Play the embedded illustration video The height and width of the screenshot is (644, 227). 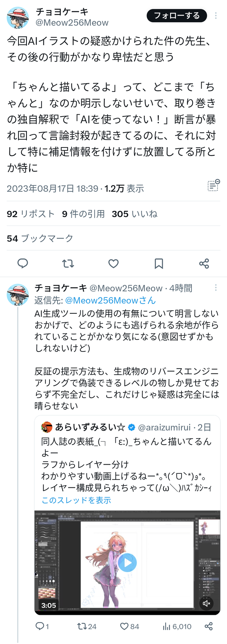coord(127,563)
